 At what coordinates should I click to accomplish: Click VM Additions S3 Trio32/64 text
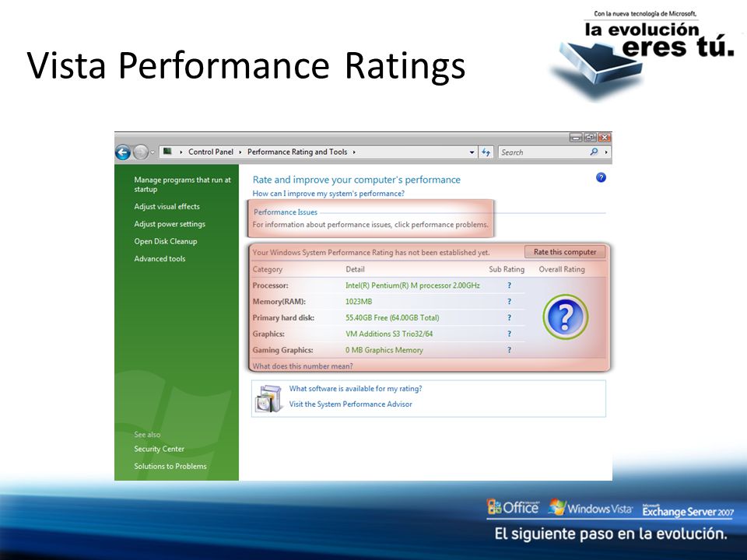click(389, 334)
